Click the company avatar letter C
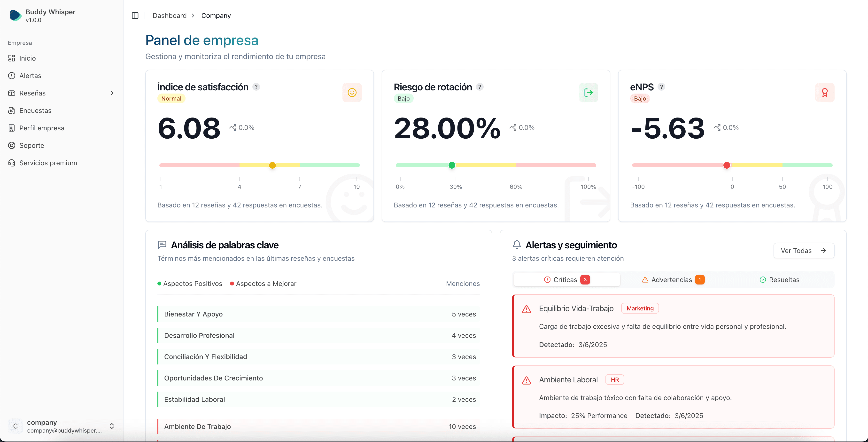 (x=15, y=426)
